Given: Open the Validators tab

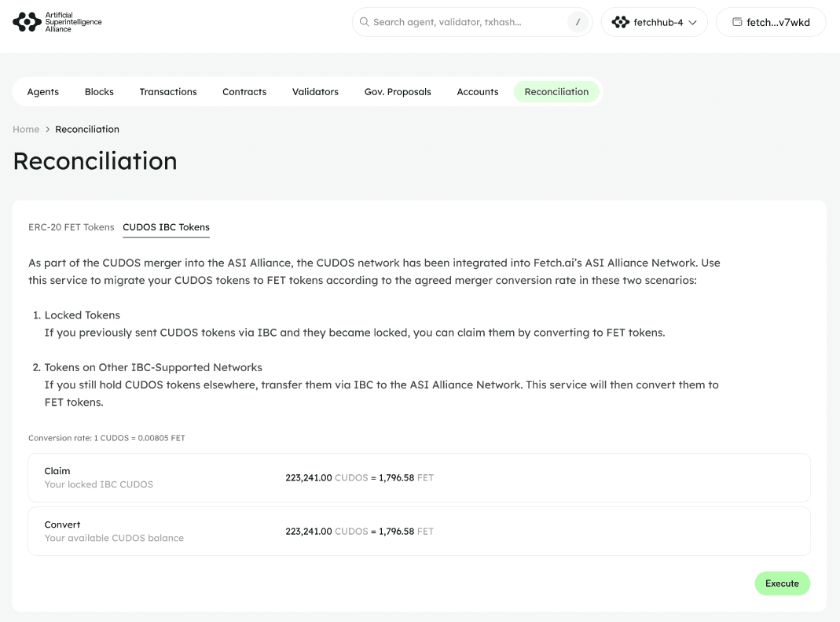Looking at the screenshot, I should tap(315, 92).
